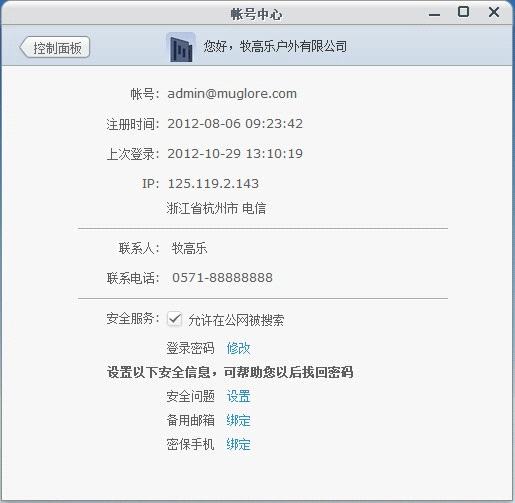
Task: Maximize the 帐号中心 window
Action: coord(463,12)
